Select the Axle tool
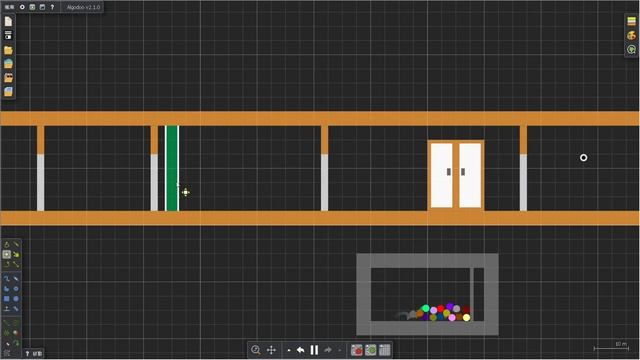 click(x=7, y=333)
